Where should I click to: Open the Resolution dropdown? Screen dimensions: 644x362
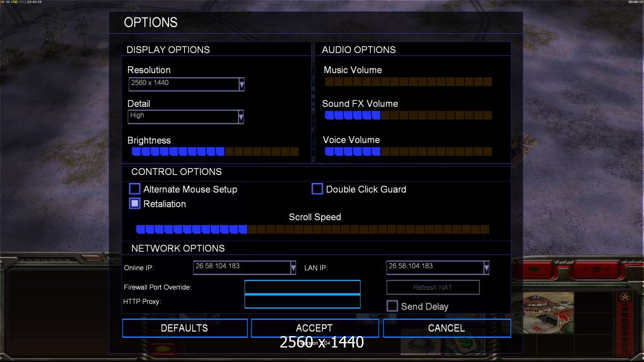pyautogui.click(x=187, y=84)
